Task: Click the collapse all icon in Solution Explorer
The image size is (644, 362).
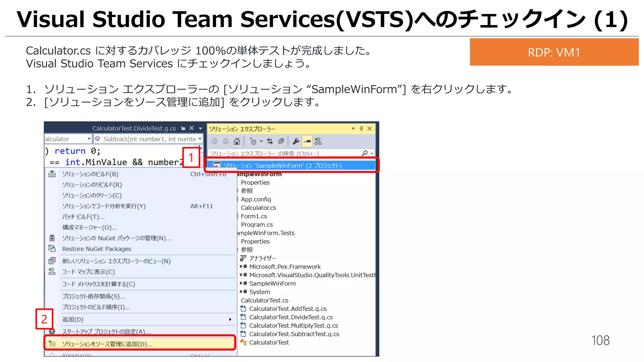Action: [281, 141]
